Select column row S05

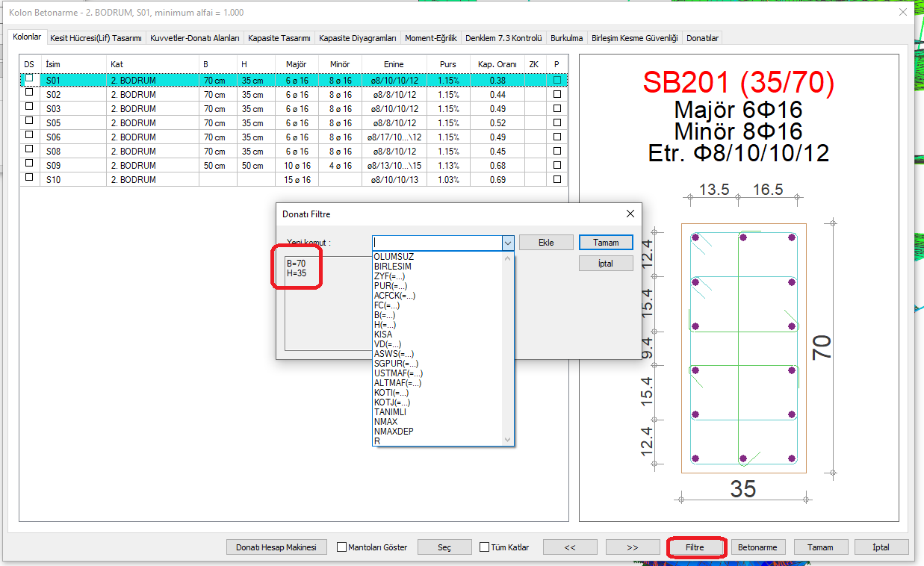click(x=294, y=123)
